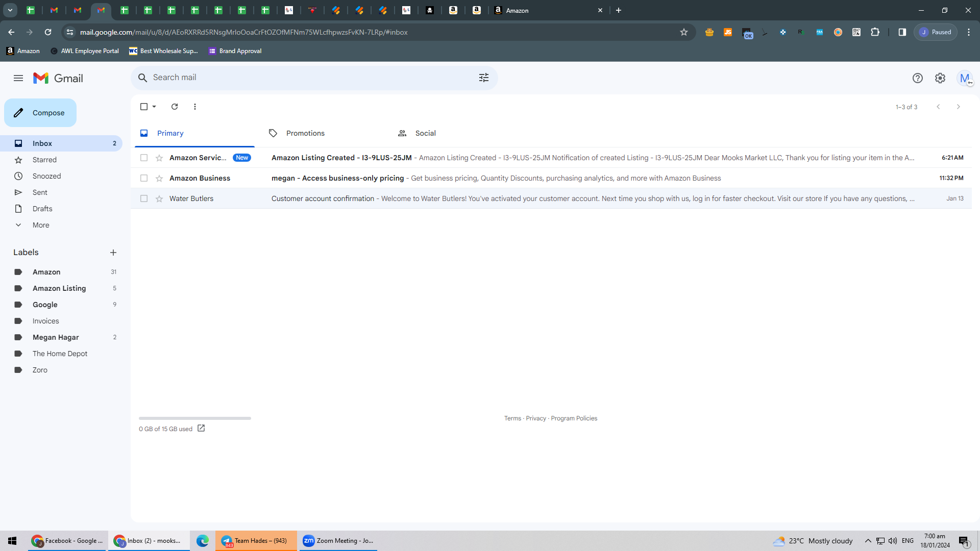
Task: Open the select dropdown arrow beside checkbox
Action: [154, 107]
